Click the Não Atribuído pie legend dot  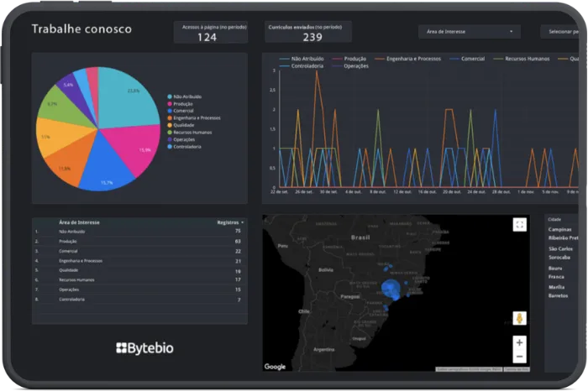click(170, 96)
